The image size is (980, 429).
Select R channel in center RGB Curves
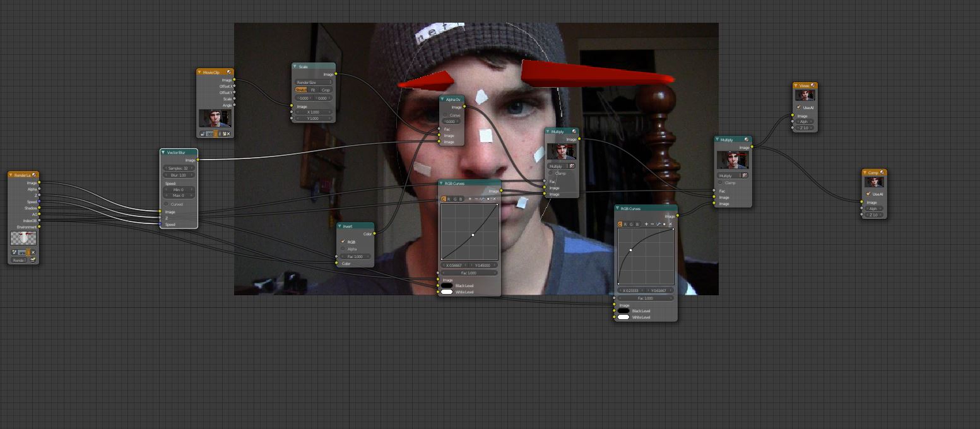pyautogui.click(x=449, y=199)
